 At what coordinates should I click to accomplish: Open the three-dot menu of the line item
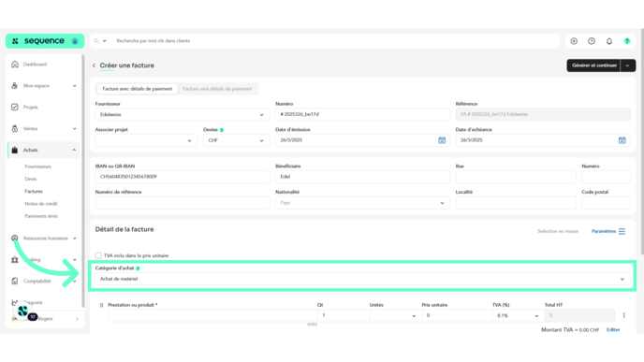coord(623,315)
